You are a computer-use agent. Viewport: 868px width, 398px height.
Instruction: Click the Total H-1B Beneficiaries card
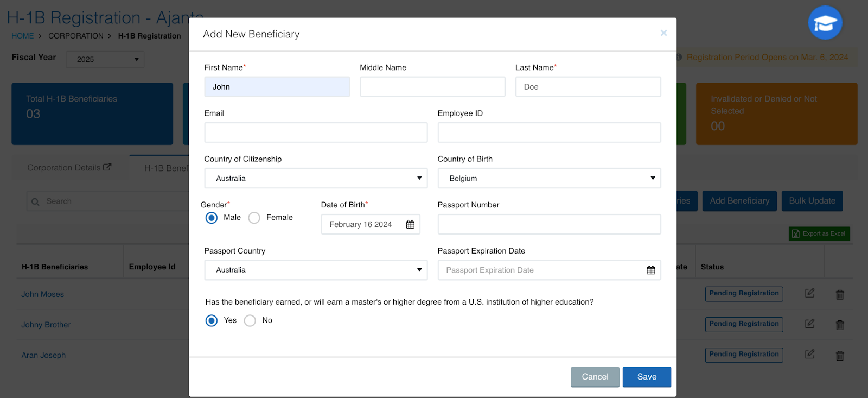[92, 113]
